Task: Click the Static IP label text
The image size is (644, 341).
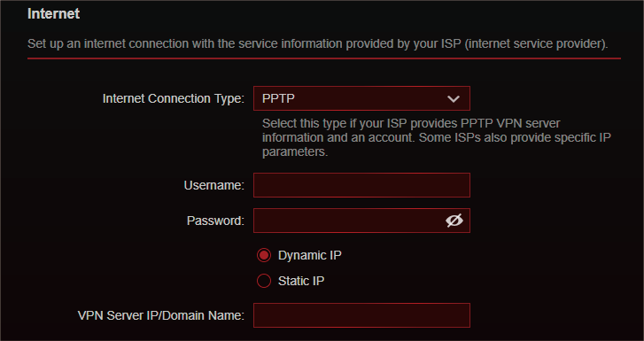Action: (x=301, y=281)
